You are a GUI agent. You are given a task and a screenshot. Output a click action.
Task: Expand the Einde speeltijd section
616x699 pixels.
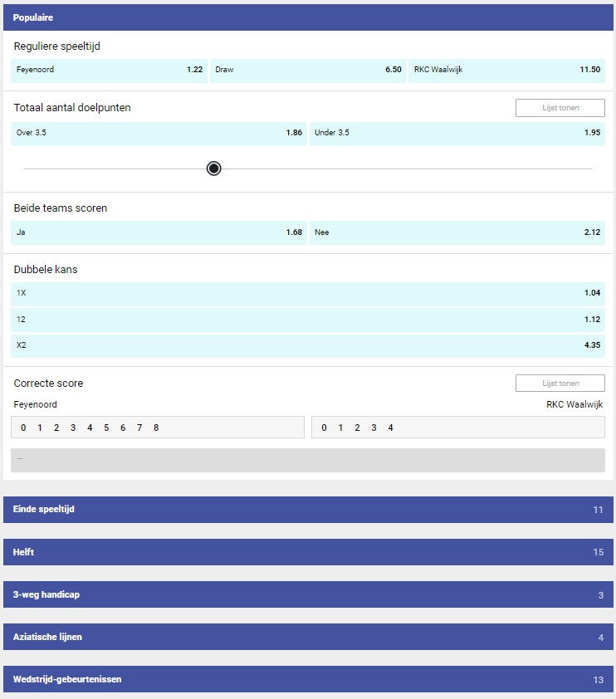308,510
